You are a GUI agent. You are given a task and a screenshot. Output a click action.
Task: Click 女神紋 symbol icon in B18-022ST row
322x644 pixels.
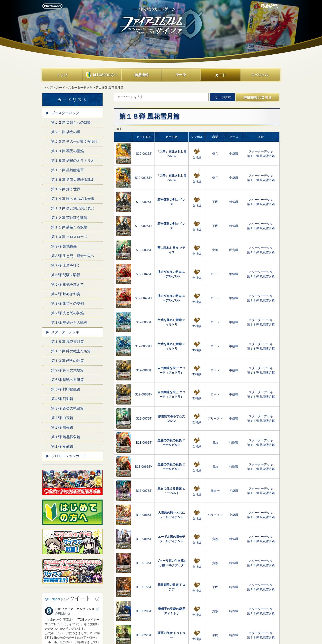pos(197,633)
